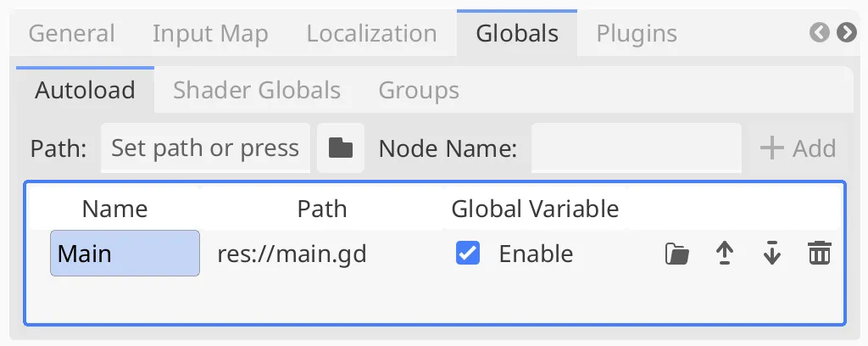The width and height of the screenshot is (868, 346).
Task: Switch to Shader Globals sub-tab
Action: point(257,90)
